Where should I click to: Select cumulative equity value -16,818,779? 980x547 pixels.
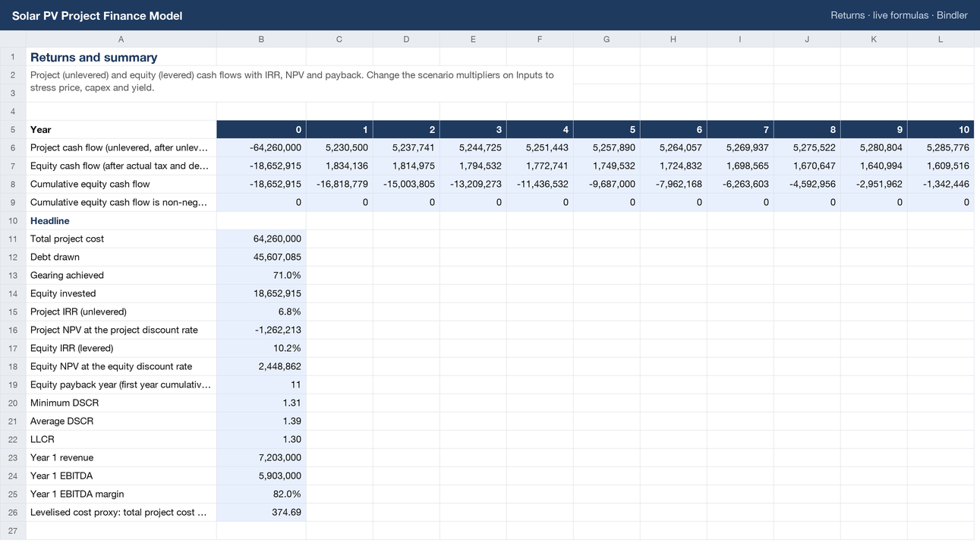(x=339, y=184)
